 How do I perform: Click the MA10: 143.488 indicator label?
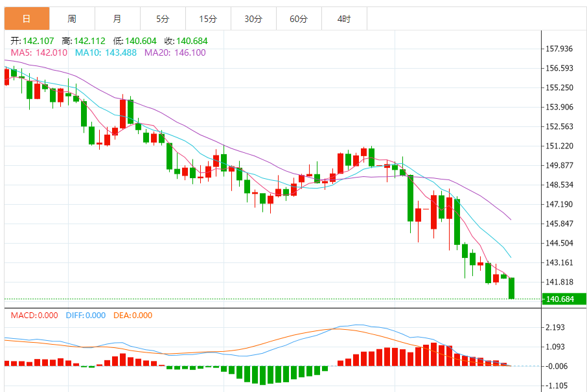(x=106, y=52)
